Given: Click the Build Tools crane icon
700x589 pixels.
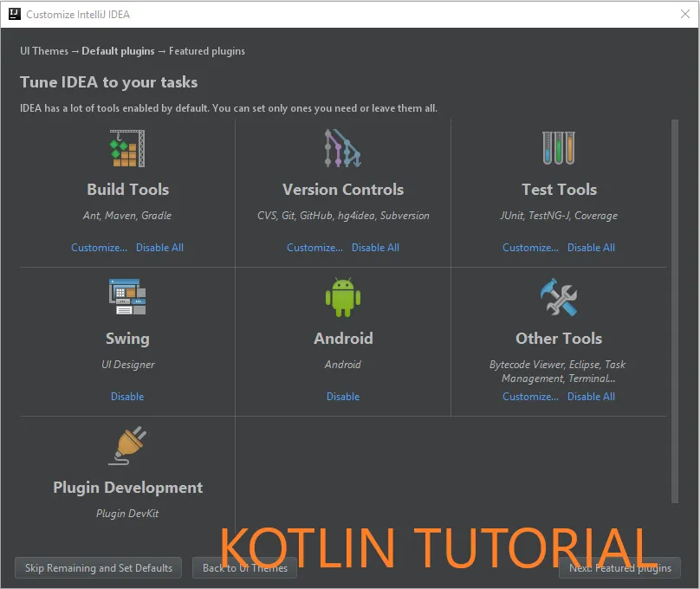Looking at the screenshot, I should pyautogui.click(x=127, y=148).
